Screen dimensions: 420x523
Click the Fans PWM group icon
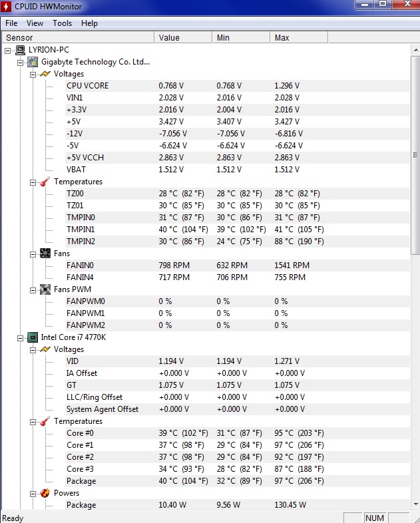click(45, 289)
